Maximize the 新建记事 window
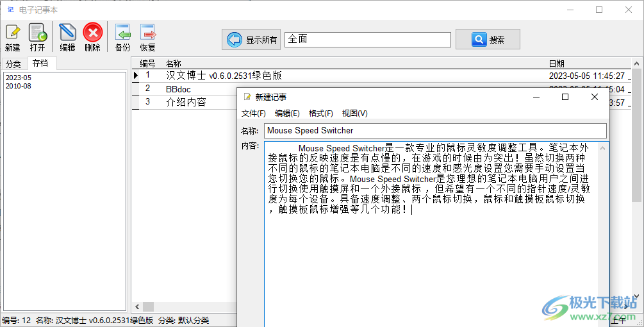This screenshot has height=327, width=644. [x=565, y=97]
